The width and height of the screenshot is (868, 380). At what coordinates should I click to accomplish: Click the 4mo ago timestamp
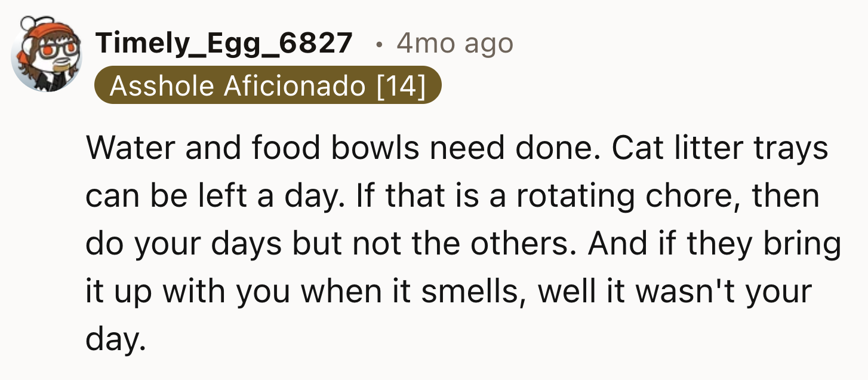pos(455,43)
